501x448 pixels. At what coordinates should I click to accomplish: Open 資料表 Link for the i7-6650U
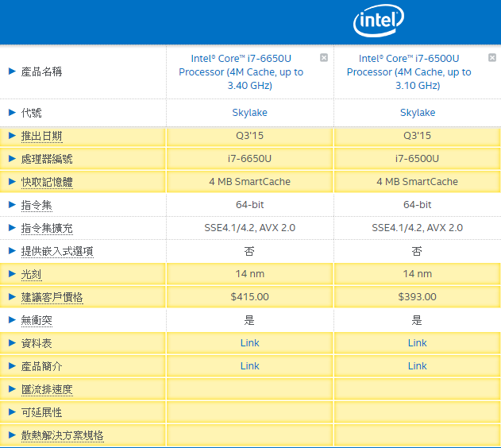pyautogui.click(x=249, y=343)
